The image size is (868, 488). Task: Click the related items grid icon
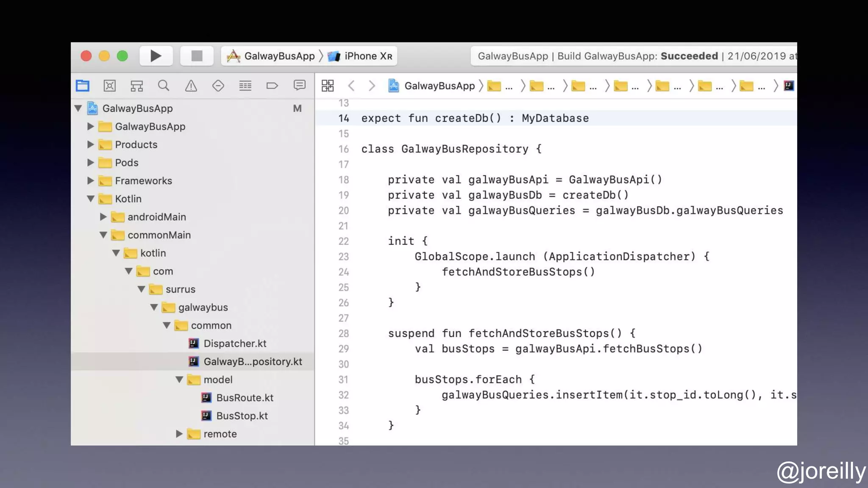click(x=328, y=86)
